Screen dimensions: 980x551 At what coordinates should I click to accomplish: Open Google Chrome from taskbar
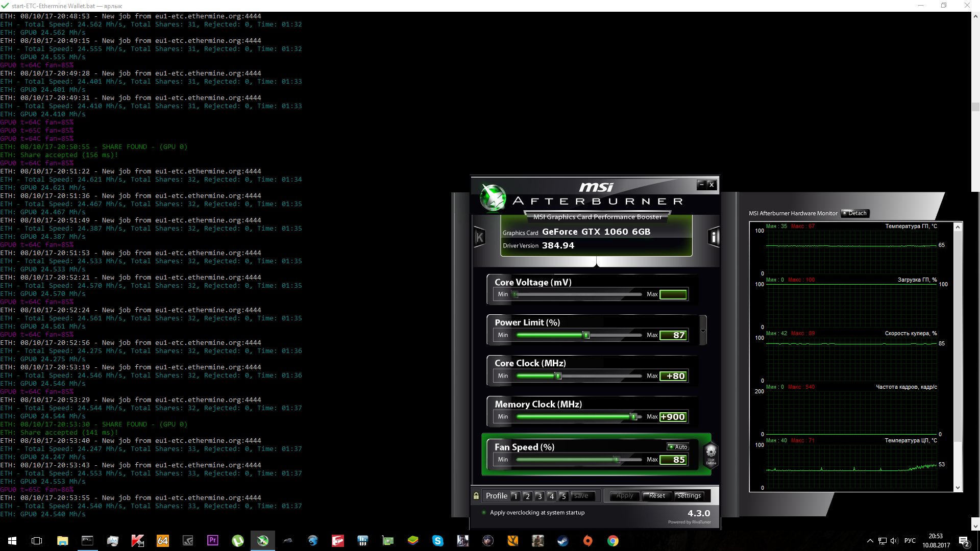tap(612, 541)
